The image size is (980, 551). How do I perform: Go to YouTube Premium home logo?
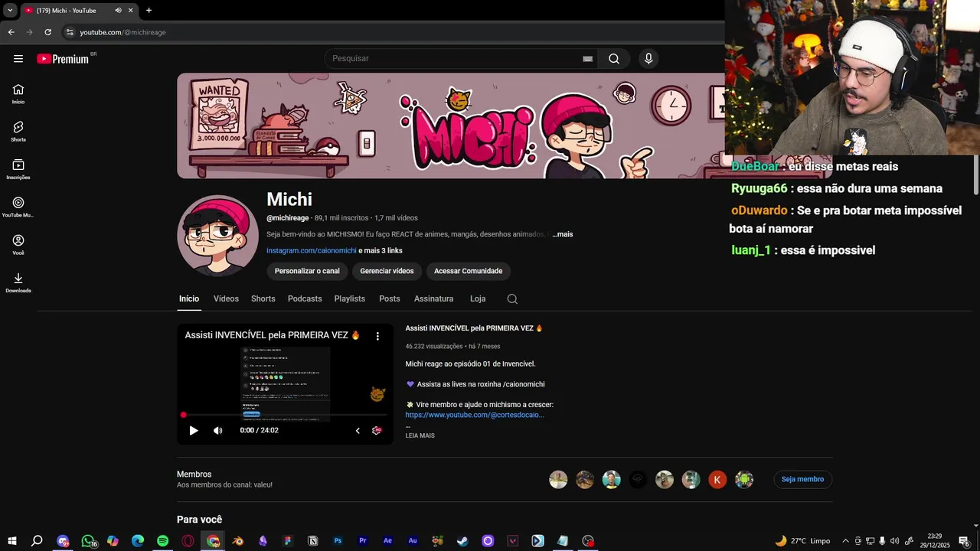pyautogui.click(x=63, y=59)
